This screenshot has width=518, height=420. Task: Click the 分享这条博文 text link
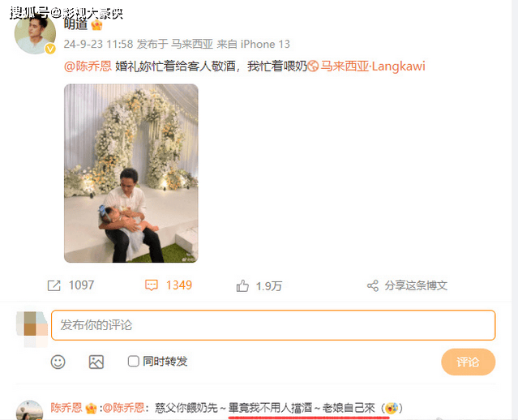(416, 285)
